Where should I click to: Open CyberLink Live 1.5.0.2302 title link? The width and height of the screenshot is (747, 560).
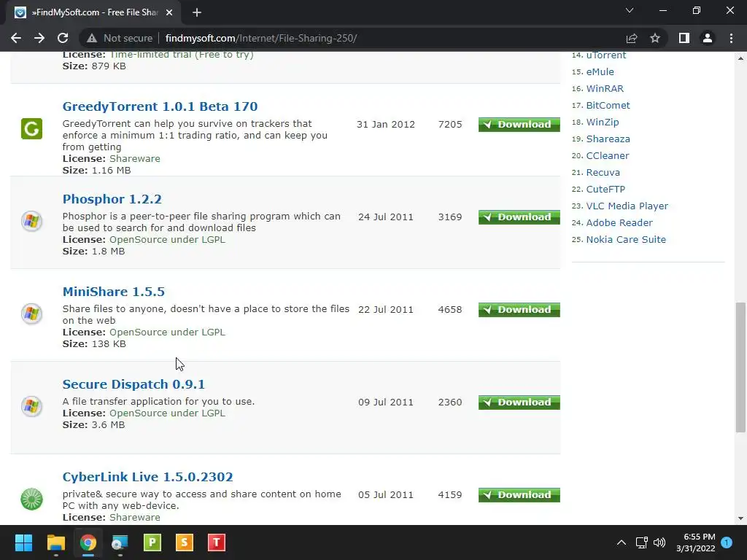147,477
